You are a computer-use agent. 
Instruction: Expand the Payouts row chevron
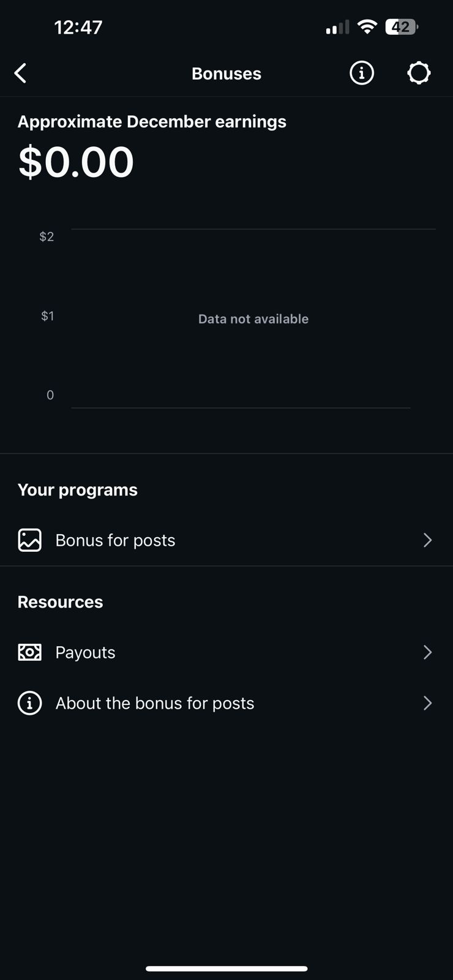(x=427, y=652)
